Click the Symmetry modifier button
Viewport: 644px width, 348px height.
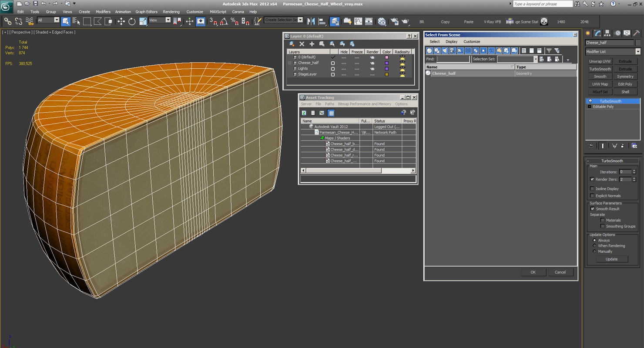click(x=625, y=77)
